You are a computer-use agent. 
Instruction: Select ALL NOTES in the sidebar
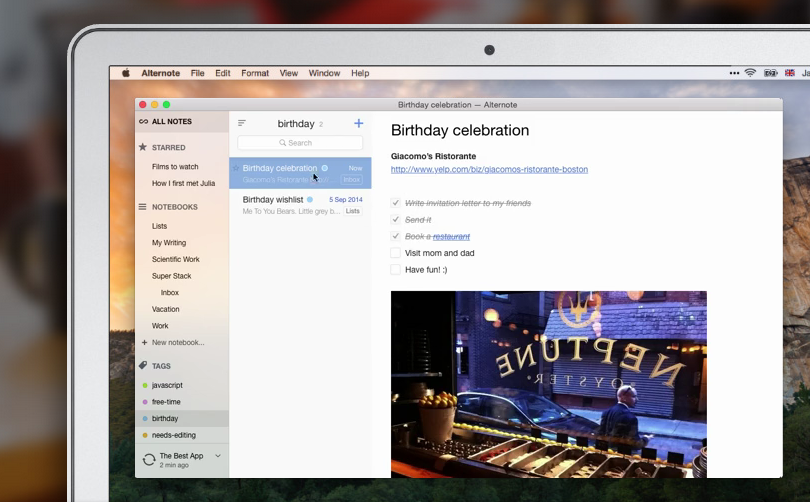171,122
